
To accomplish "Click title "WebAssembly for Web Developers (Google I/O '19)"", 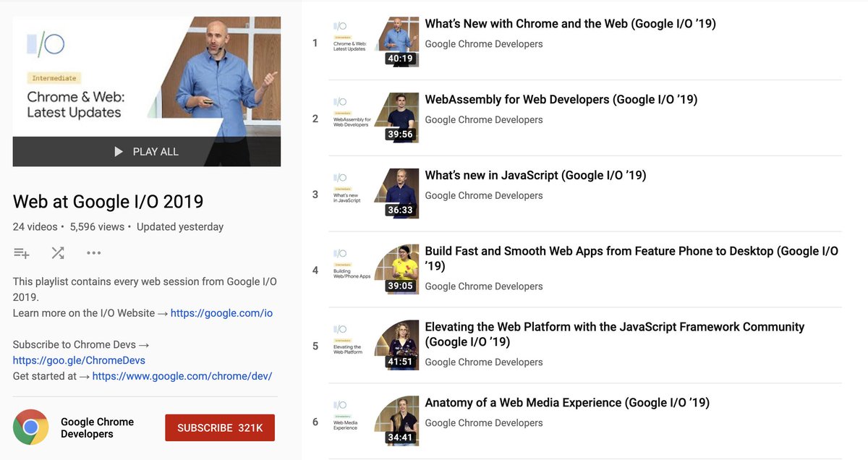I will (561, 100).
